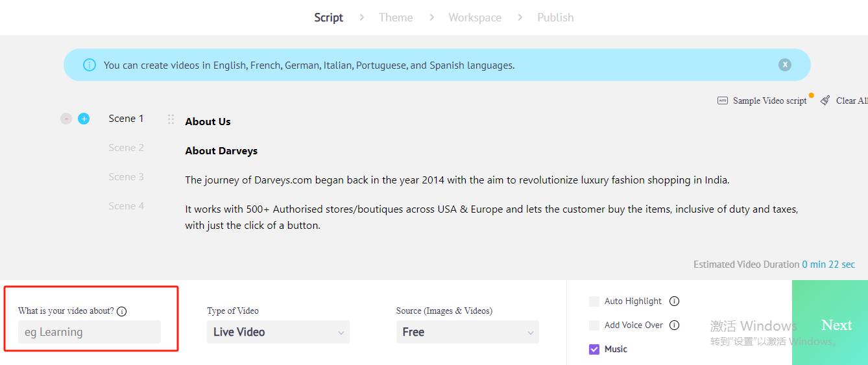The height and width of the screenshot is (365, 868).
Task: Enable the Add Voice Over checkbox
Action: coord(594,325)
